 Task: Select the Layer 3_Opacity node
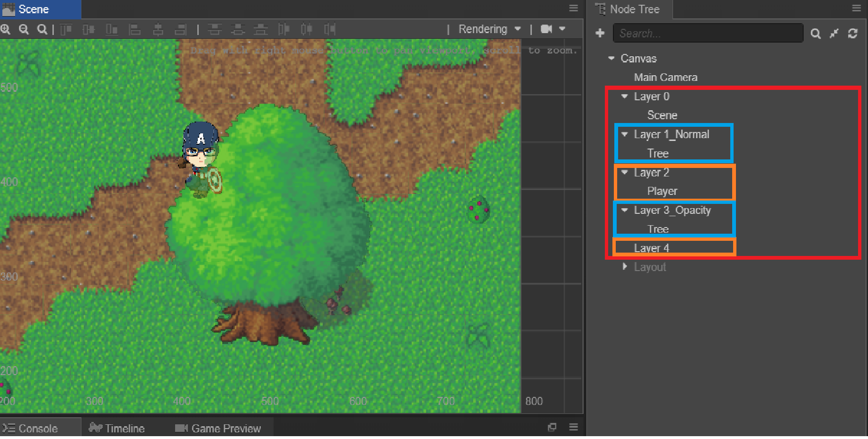[673, 210]
